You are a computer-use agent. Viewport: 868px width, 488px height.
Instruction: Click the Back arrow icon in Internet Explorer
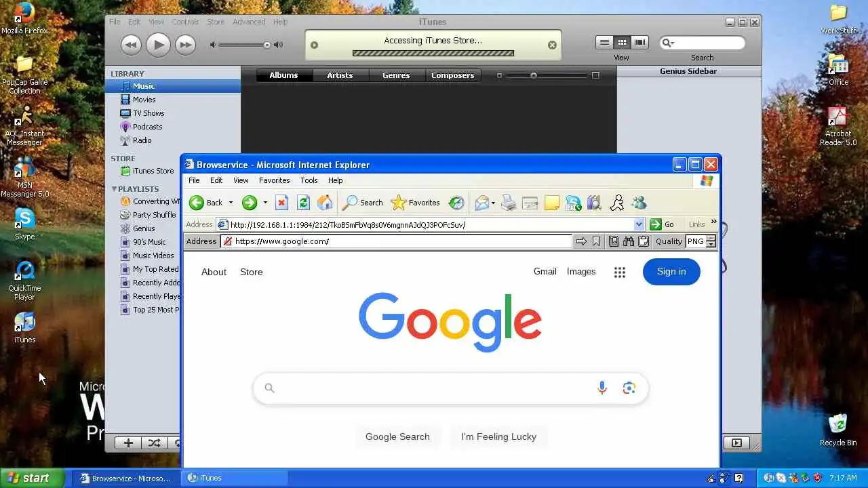click(x=197, y=203)
